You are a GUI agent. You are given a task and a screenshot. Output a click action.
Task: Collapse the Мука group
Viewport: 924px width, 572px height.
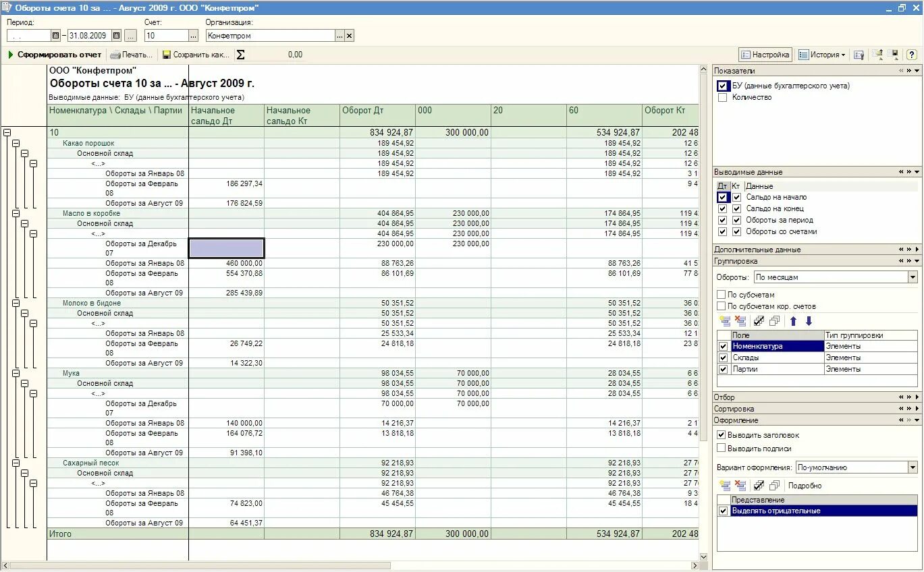(16, 373)
